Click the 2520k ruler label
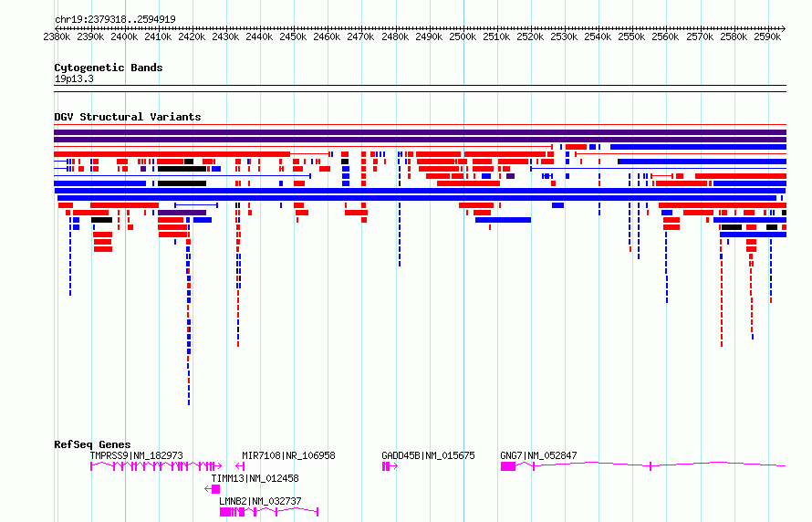 tap(530, 37)
